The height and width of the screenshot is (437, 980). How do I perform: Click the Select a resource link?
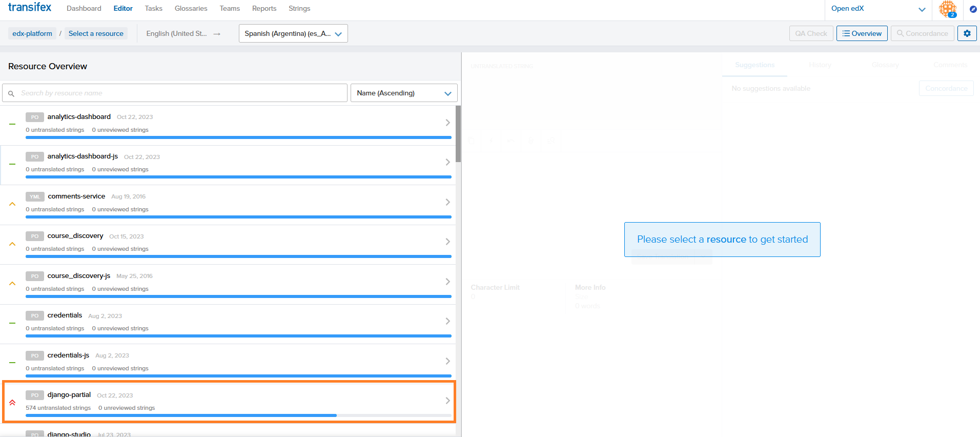coord(96,33)
